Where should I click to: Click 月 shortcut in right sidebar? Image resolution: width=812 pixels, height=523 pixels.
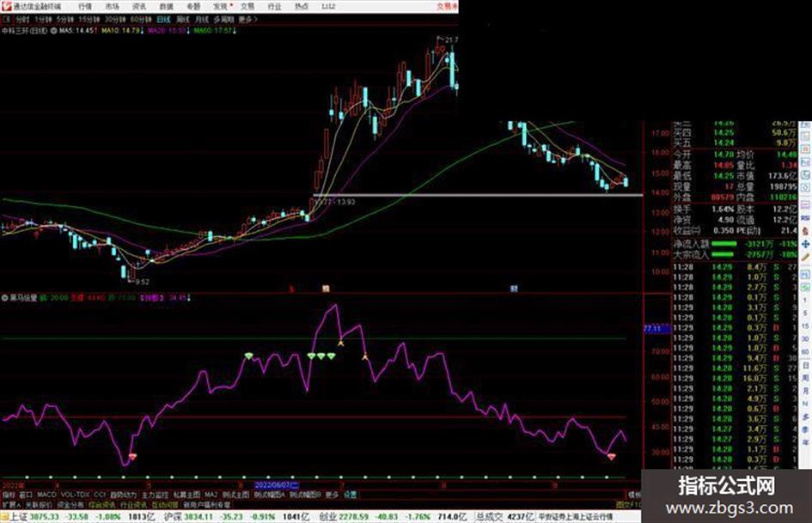pyautogui.click(x=805, y=392)
